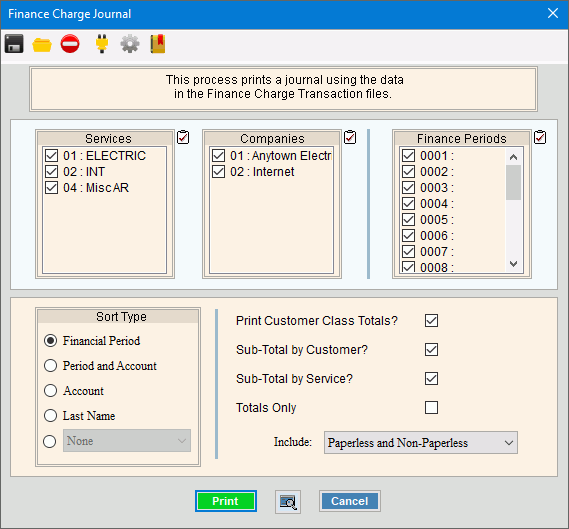Enable the Totals Only checkbox

pyautogui.click(x=431, y=407)
